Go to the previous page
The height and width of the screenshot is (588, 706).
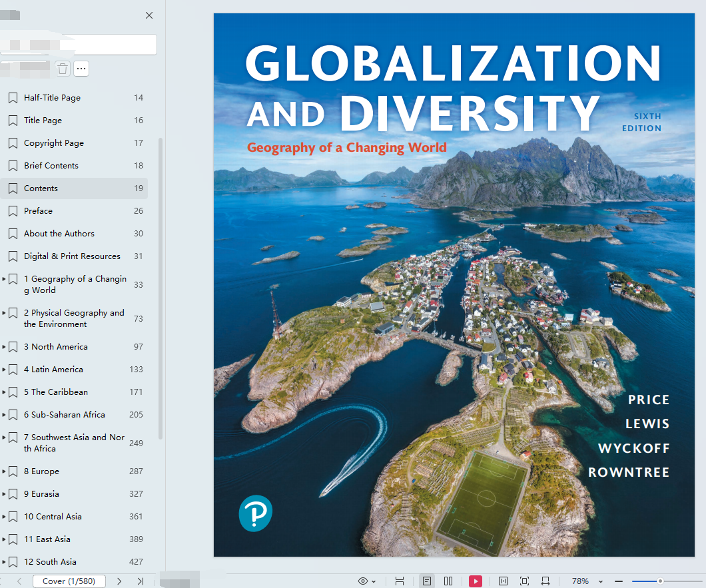click(x=19, y=581)
